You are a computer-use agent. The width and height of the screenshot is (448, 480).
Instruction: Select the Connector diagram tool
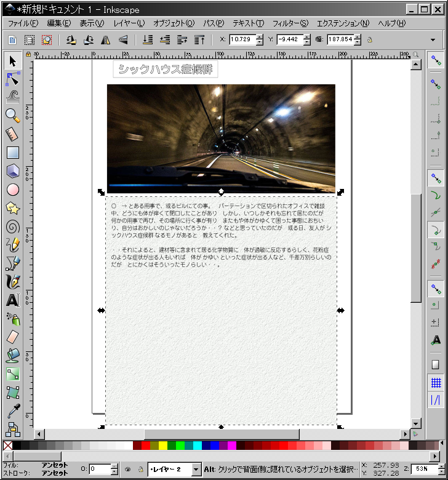tap(12, 429)
